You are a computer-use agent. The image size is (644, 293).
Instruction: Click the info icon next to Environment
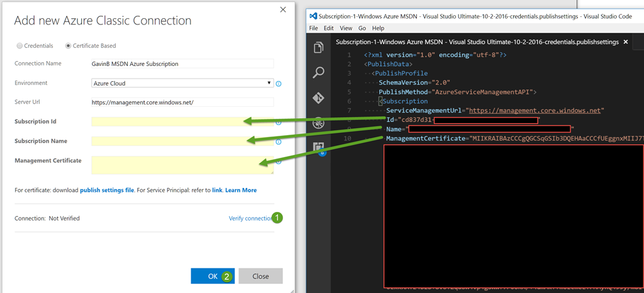[x=278, y=83]
